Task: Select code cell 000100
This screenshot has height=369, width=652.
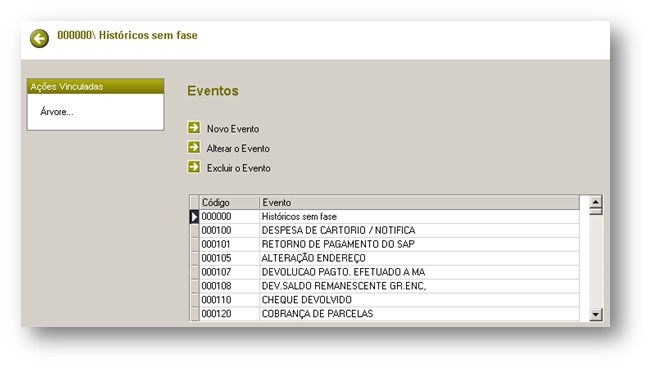Action: point(229,230)
